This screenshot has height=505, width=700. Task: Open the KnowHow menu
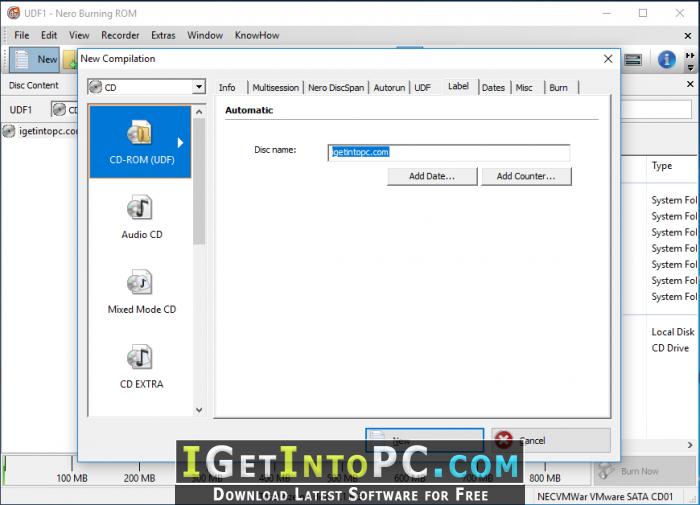[257, 35]
